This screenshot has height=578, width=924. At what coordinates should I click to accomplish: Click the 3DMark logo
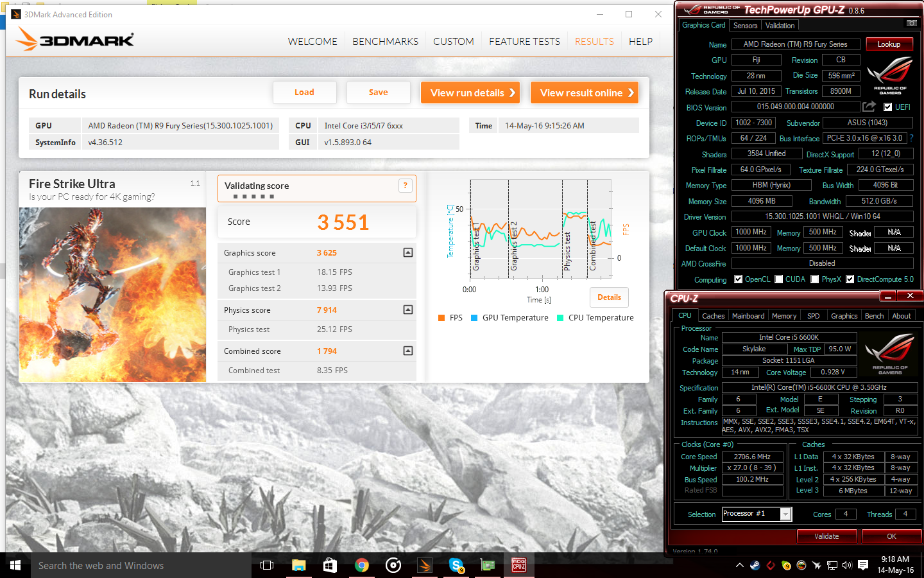(74, 40)
